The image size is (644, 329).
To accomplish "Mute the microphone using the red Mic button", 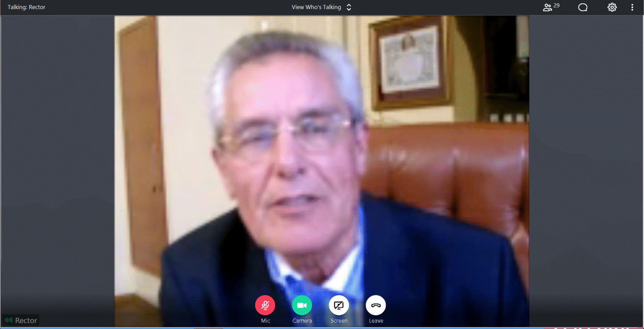I will 265,306.
